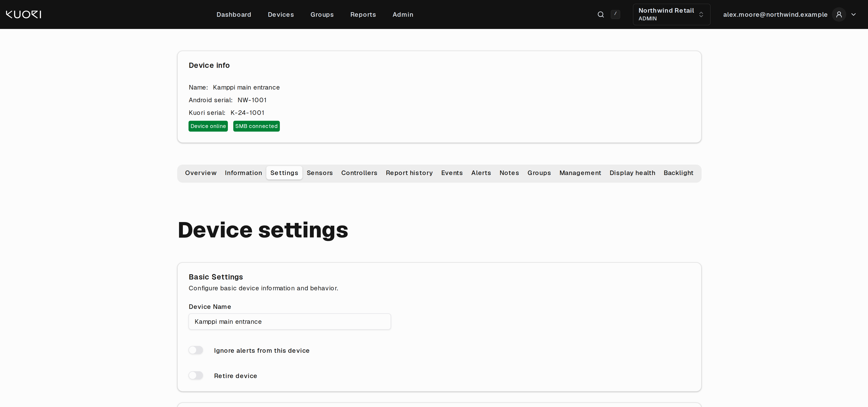Switch to the Overview tab
This screenshot has width=868, height=407.
[x=201, y=173]
